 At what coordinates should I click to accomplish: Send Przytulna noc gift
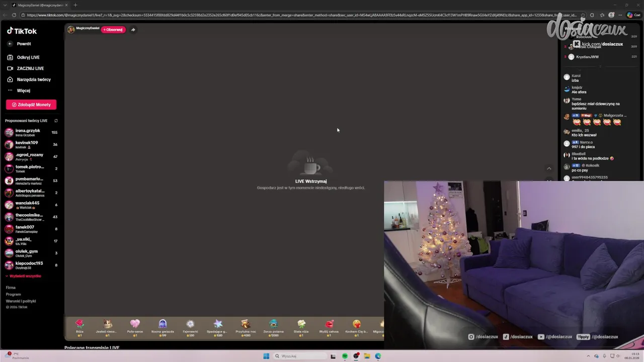tap(246, 328)
